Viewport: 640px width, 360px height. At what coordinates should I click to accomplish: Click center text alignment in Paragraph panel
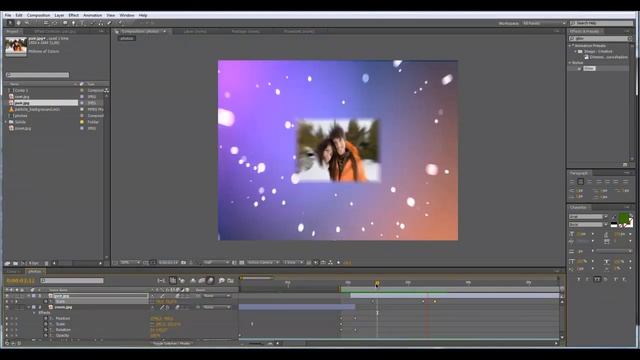point(580,182)
